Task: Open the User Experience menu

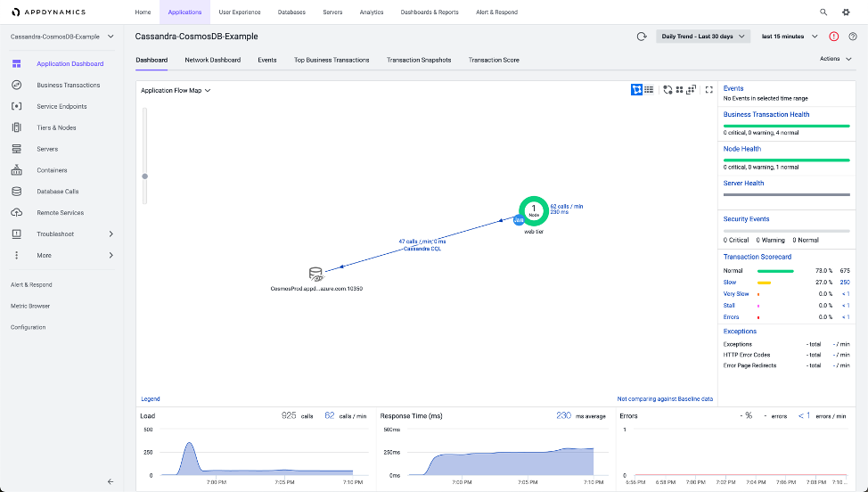Action: tap(239, 12)
